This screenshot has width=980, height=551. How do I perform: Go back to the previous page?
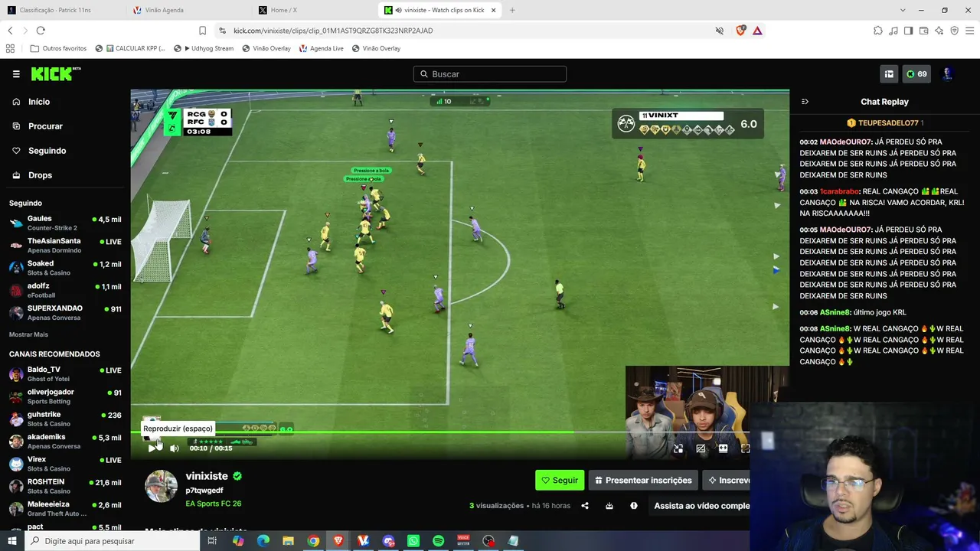(x=10, y=31)
